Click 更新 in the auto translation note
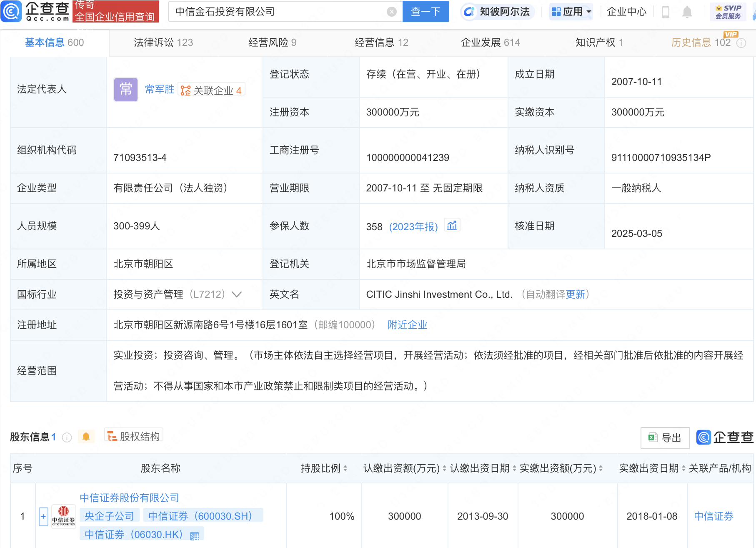The image size is (756, 548). coord(576,294)
